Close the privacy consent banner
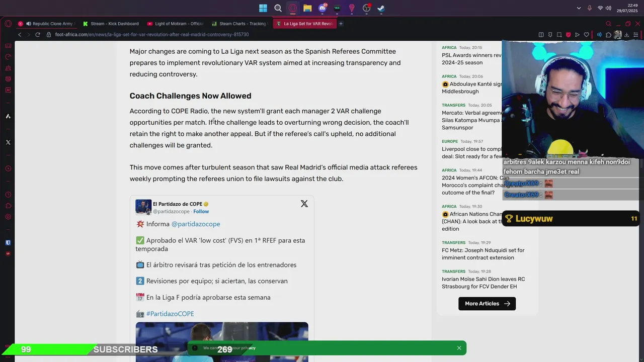 [459, 348]
